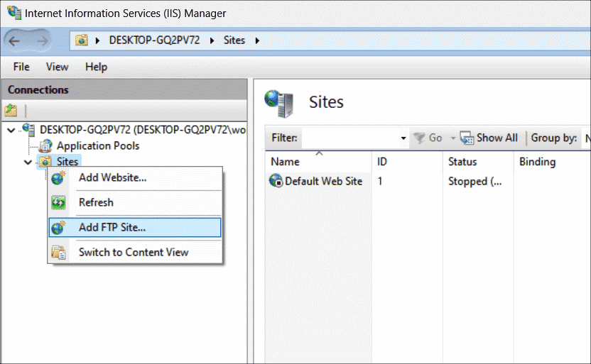Click the Sites folder icon in tree
Screen dimensions: 591x364
(45, 162)
